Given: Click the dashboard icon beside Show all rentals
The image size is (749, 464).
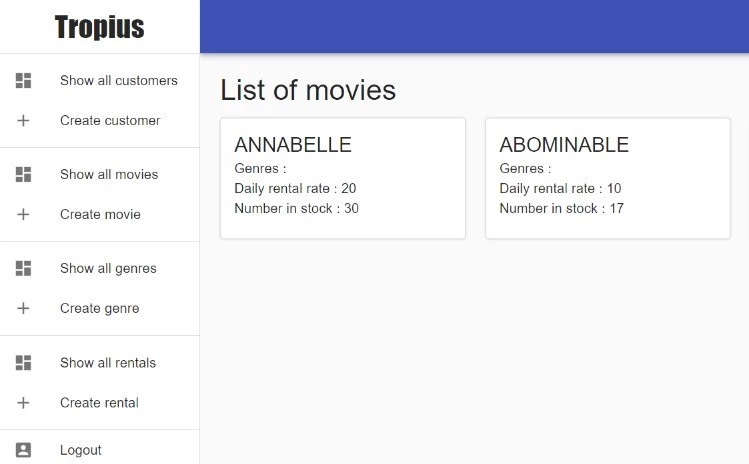Looking at the screenshot, I should (x=24, y=363).
